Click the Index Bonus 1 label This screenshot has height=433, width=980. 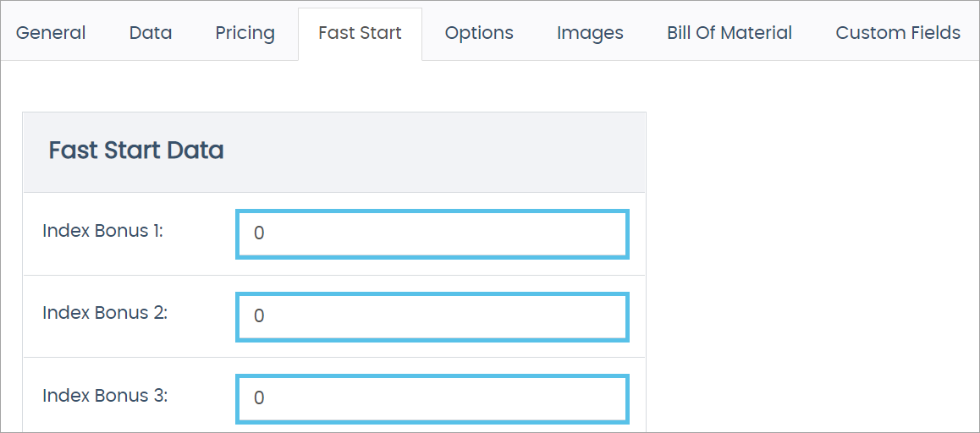pos(102,230)
